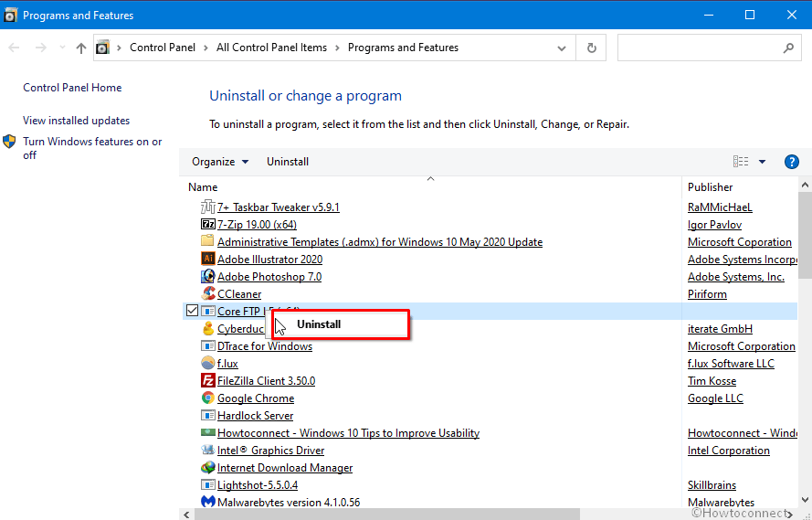Click the "Skillbrains" publisher cell

pos(712,484)
